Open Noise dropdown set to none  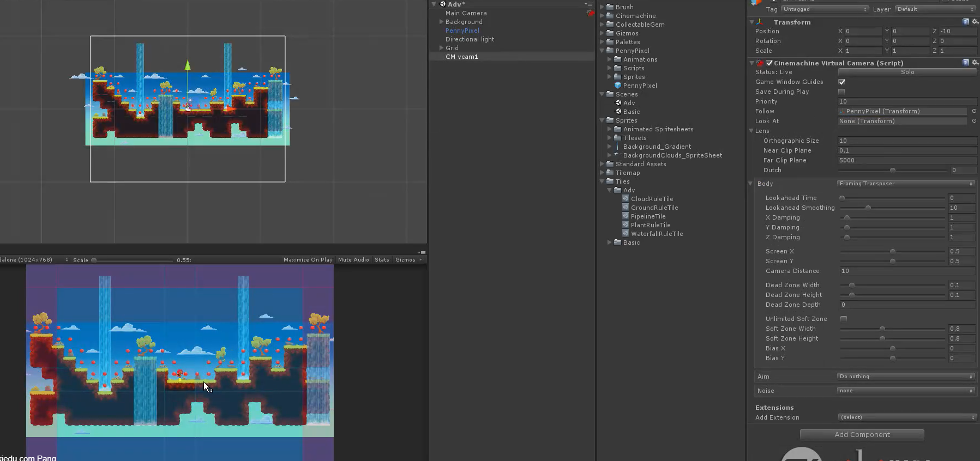pos(906,391)
